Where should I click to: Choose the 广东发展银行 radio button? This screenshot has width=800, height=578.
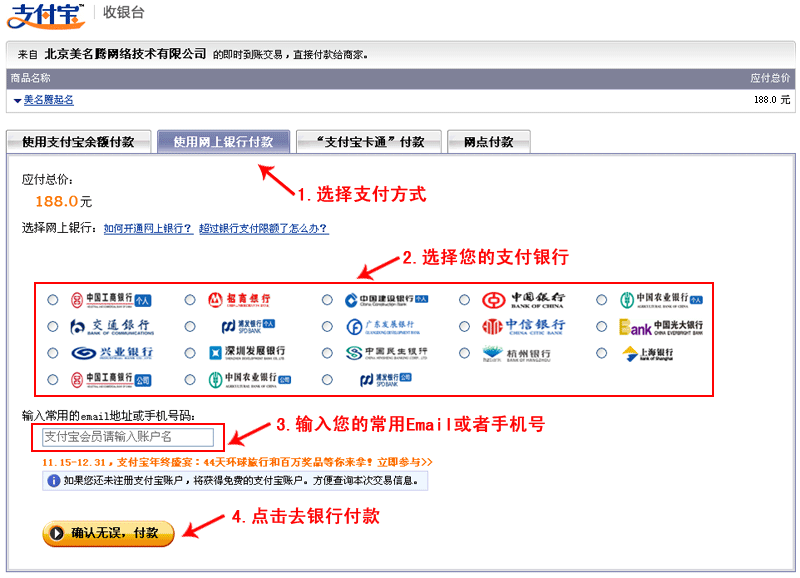click(x=327, y=326)
